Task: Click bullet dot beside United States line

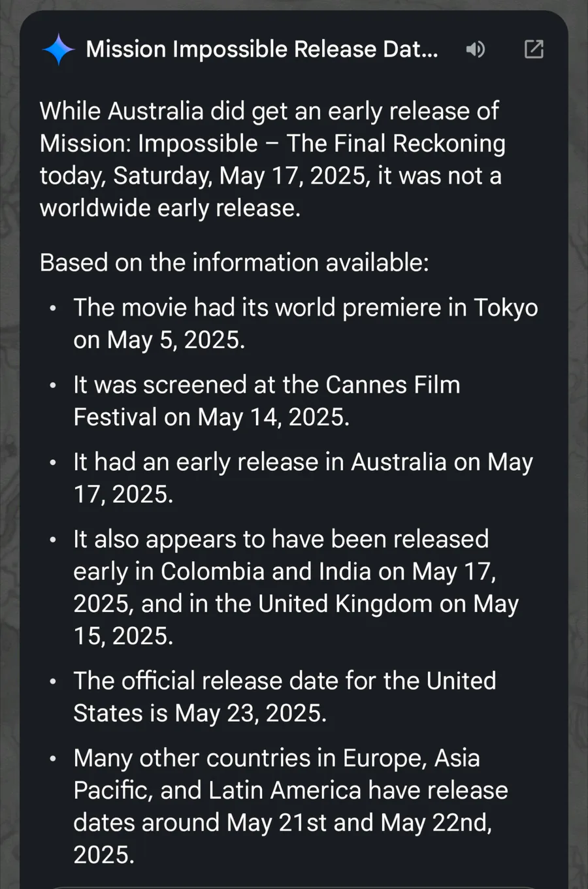Action: click(x=53, y=681)
